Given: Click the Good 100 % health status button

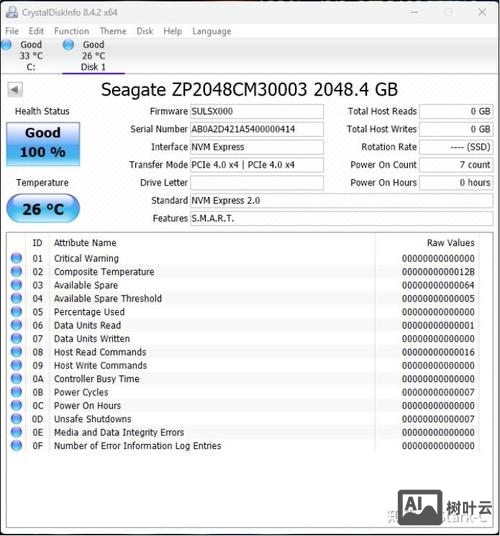Looking at the screenshot, I should [x=43, y=144].
